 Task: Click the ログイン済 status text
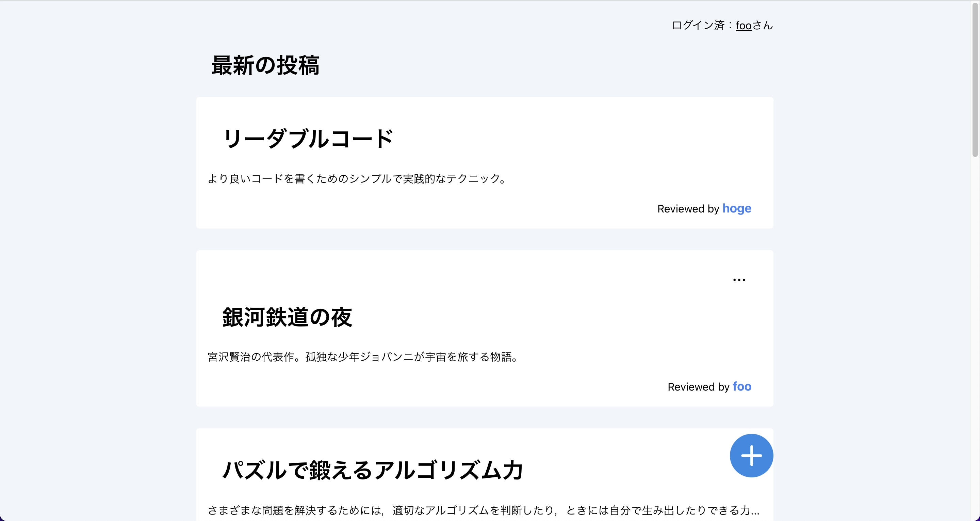pos(722,26)
